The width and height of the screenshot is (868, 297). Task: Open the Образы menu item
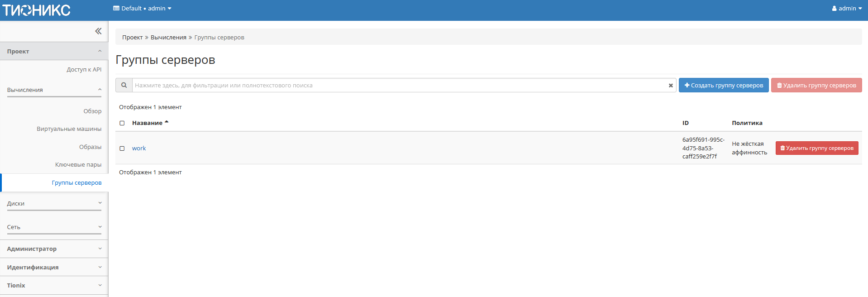90,147
